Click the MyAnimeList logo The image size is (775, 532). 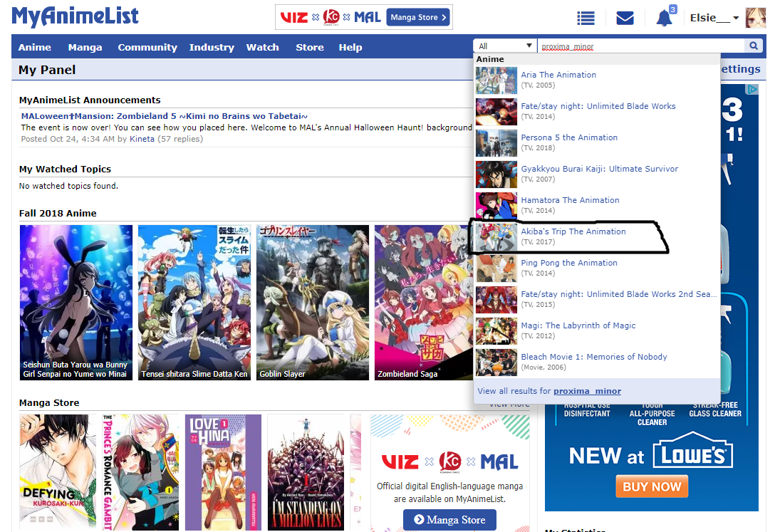pos(75,16)
